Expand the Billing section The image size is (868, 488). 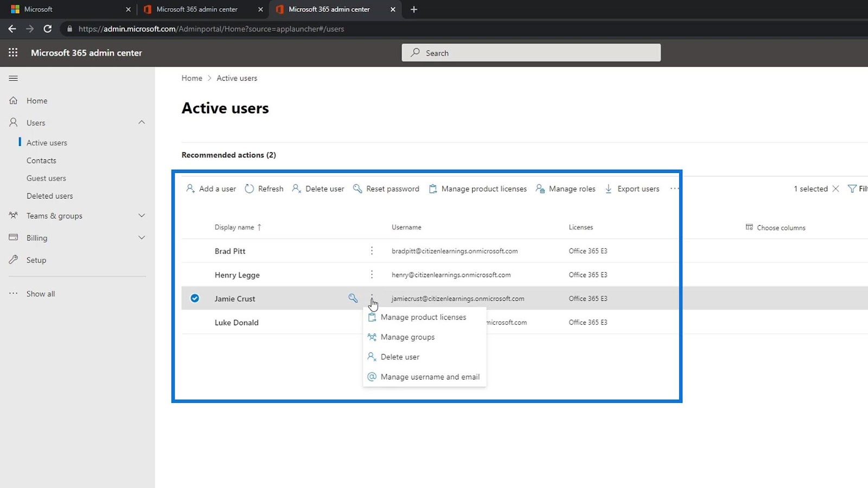tap(142, 237)
